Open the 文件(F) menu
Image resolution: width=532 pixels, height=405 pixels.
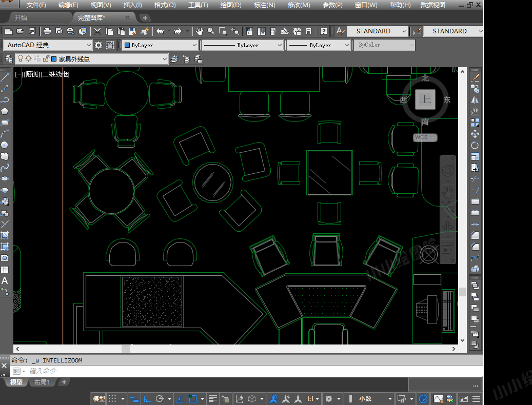click(36, 5)
